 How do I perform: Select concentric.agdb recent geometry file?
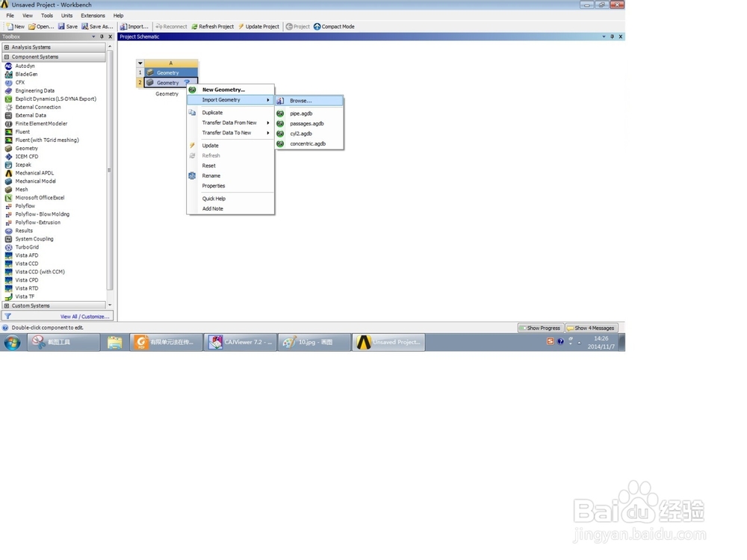[309, 144]
